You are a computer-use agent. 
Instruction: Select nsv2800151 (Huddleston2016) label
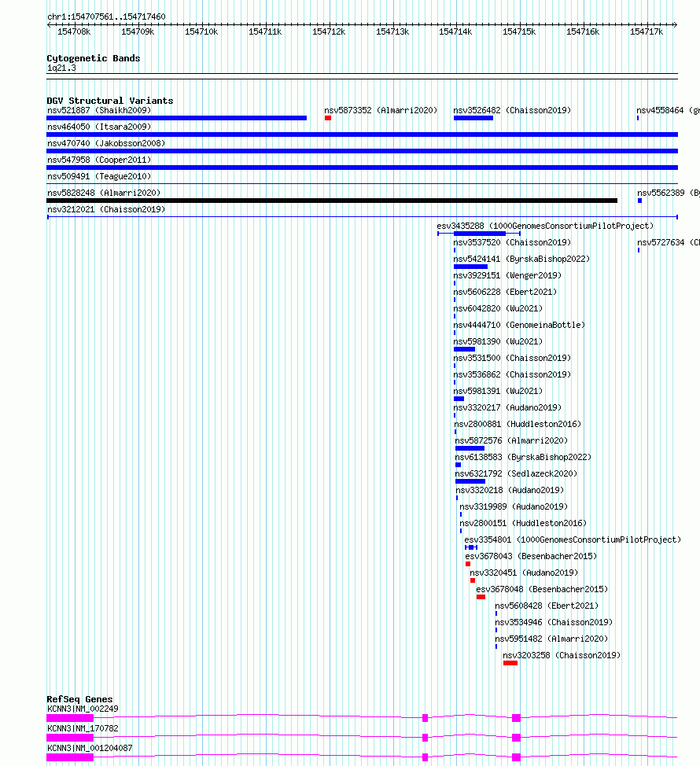(x=523, y=523)
